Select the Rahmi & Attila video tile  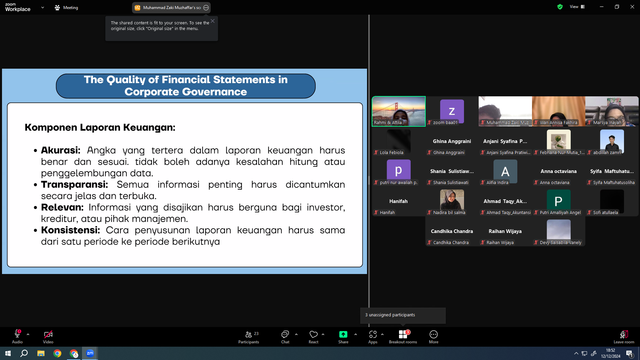[399, 111]
